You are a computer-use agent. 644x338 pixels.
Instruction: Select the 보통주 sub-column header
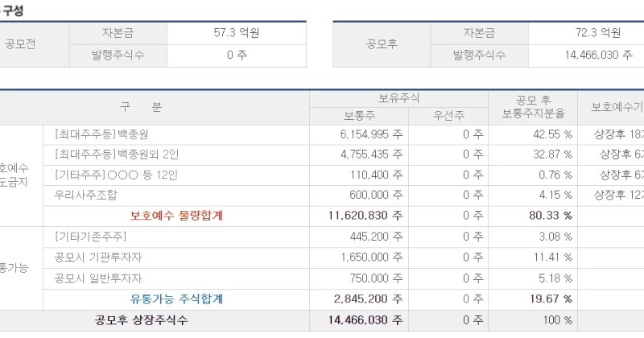click(358, 115)
